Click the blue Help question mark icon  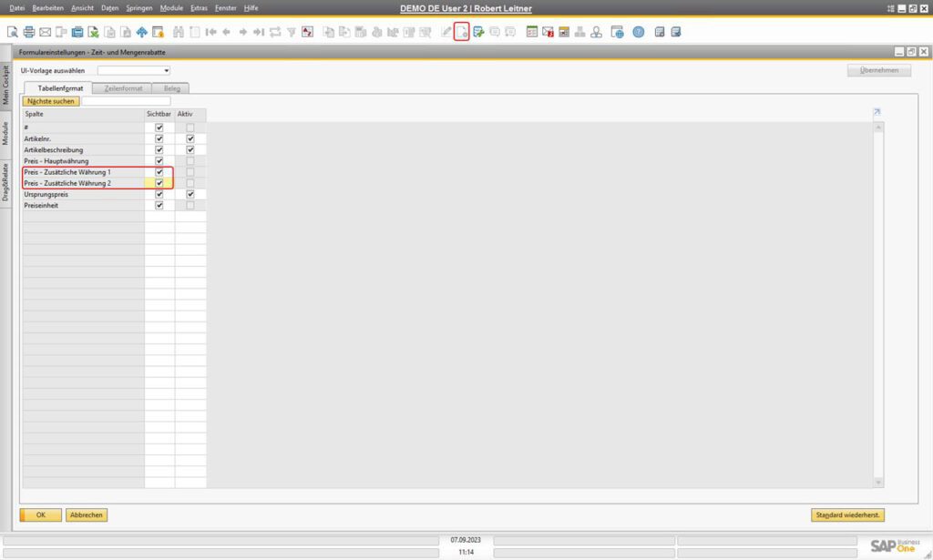[x=639, y=32]
